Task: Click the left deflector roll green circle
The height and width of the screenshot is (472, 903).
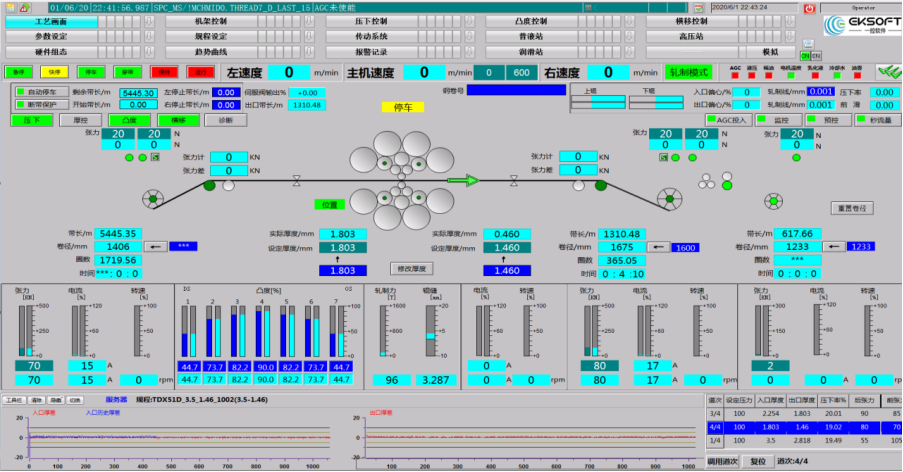Action: 210,185
